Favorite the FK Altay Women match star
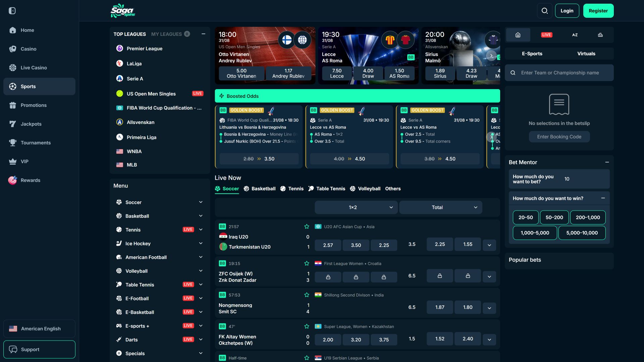 307,326
